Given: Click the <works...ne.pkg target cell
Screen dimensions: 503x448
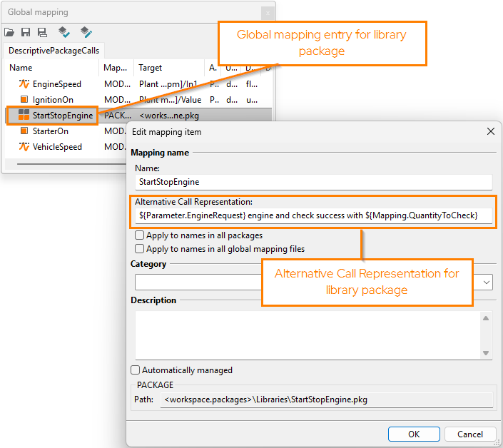Looking at the screenshot, I should [169, 116].
